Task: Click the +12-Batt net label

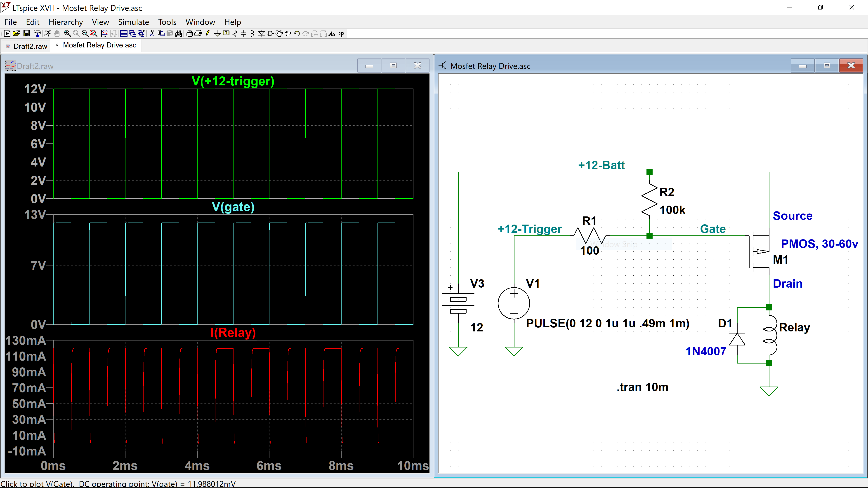Action: point(601,165)
